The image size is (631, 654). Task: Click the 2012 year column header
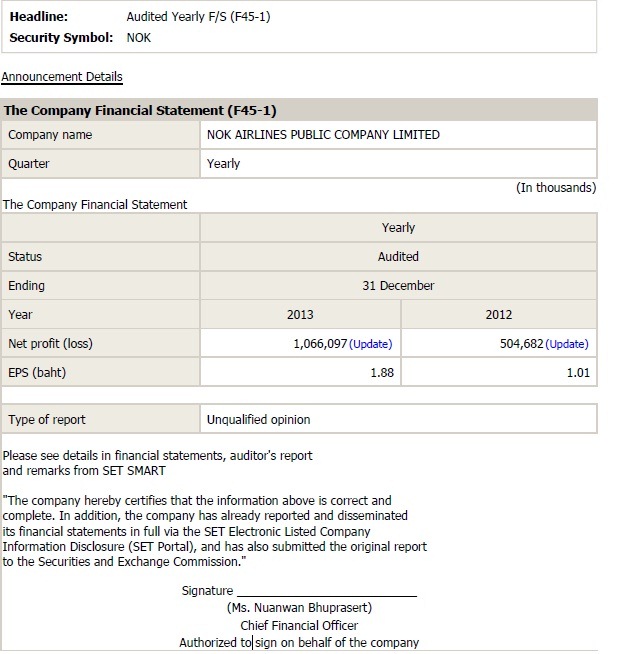click(x=498, y=315)
